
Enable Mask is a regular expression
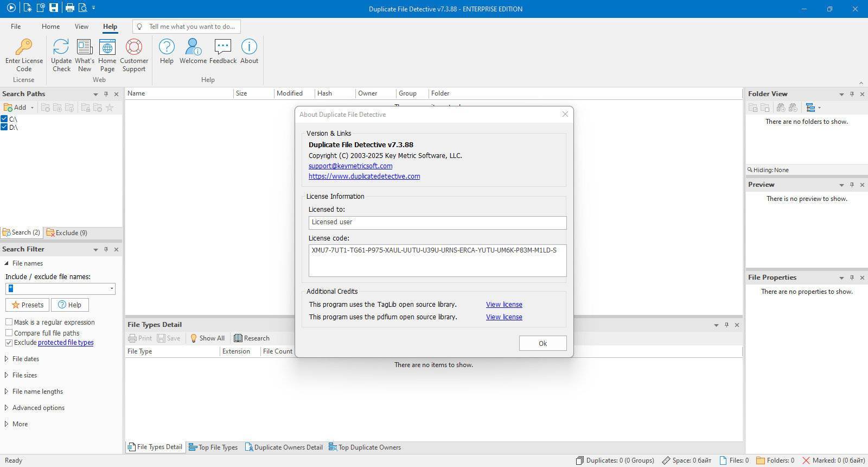9,322
